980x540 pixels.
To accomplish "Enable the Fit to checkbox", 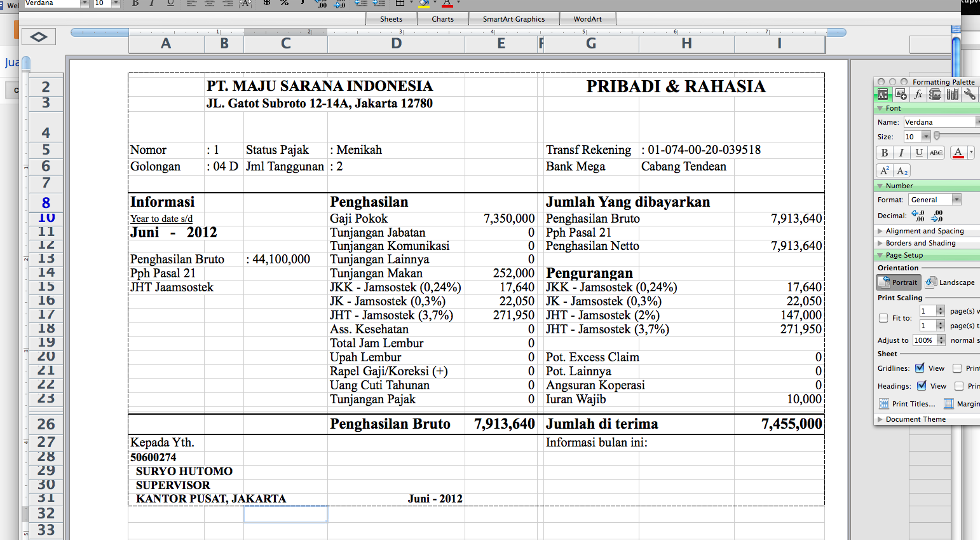I will (x=883, y=318).
